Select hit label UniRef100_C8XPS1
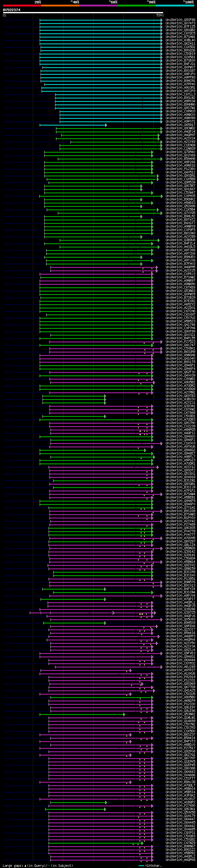 [180, 833]
